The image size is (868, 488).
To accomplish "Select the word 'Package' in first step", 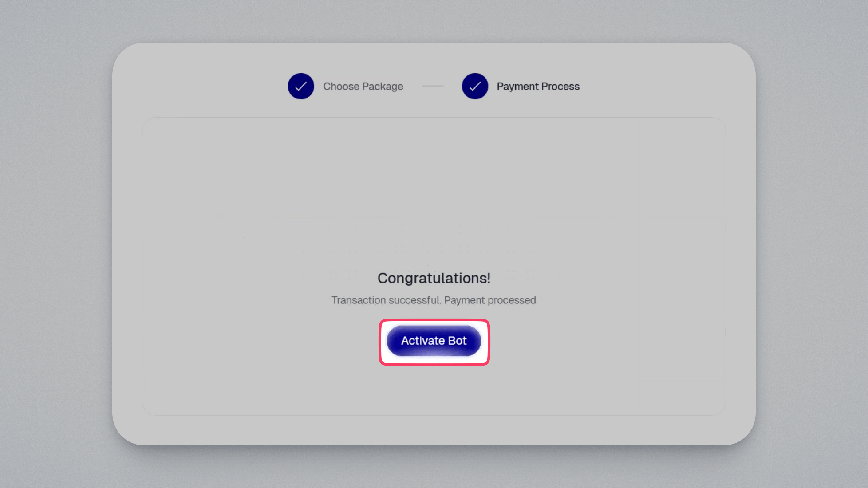I will point(383,87).
